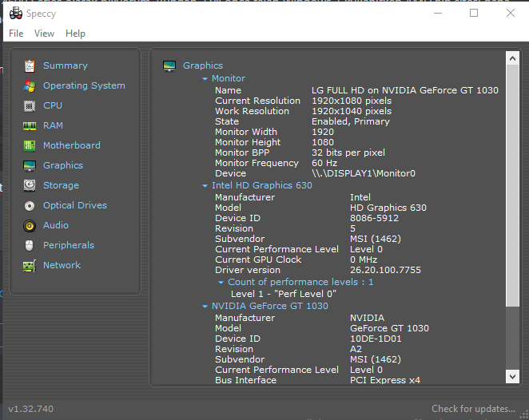Open the File menu
Screen dimensions: 529x420
pos(16,34)
